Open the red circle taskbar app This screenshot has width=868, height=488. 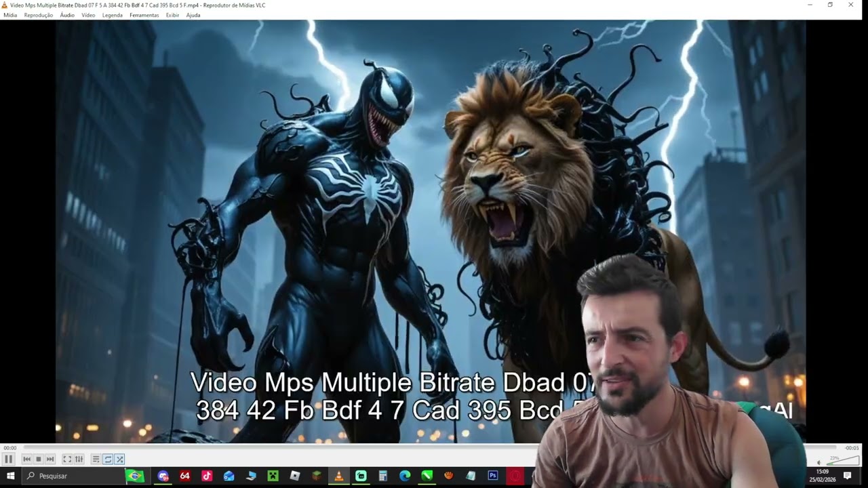[515, 476]
